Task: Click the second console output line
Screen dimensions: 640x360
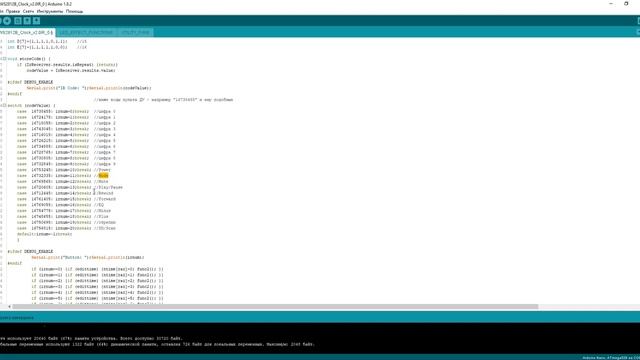Action: click(157, 344)
